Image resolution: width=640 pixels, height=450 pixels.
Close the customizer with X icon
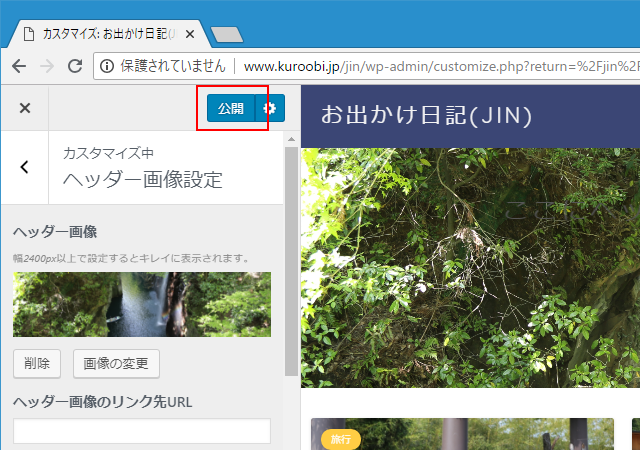pos(25,108)
